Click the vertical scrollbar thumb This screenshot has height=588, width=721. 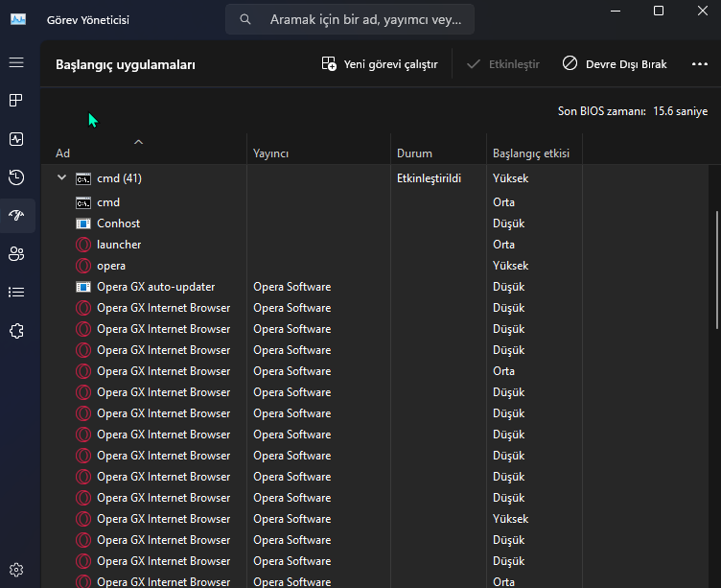[717, 270]
